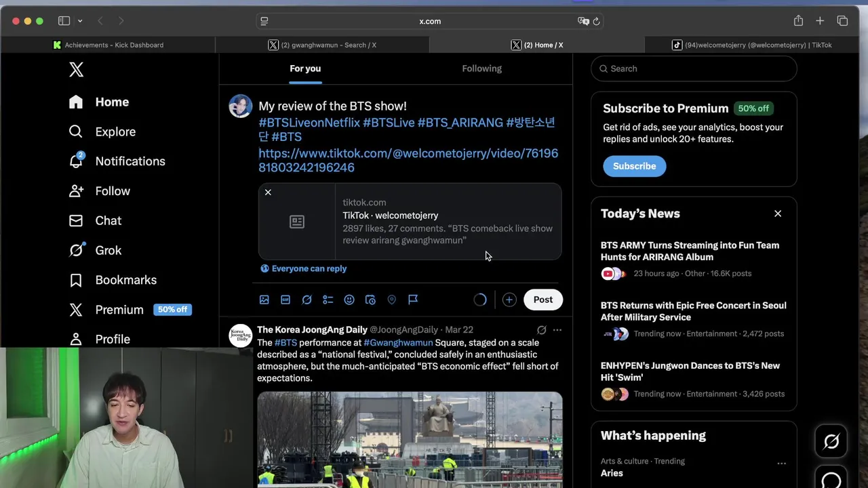
Task: Open The Korea JoongAng Daily profile name
Action: tap(312, 330)
